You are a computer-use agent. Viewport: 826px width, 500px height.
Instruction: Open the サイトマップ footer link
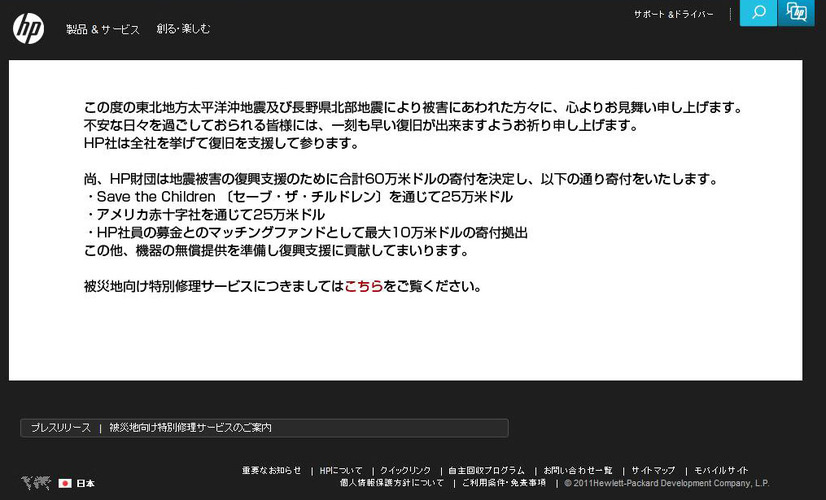point(653,470)
